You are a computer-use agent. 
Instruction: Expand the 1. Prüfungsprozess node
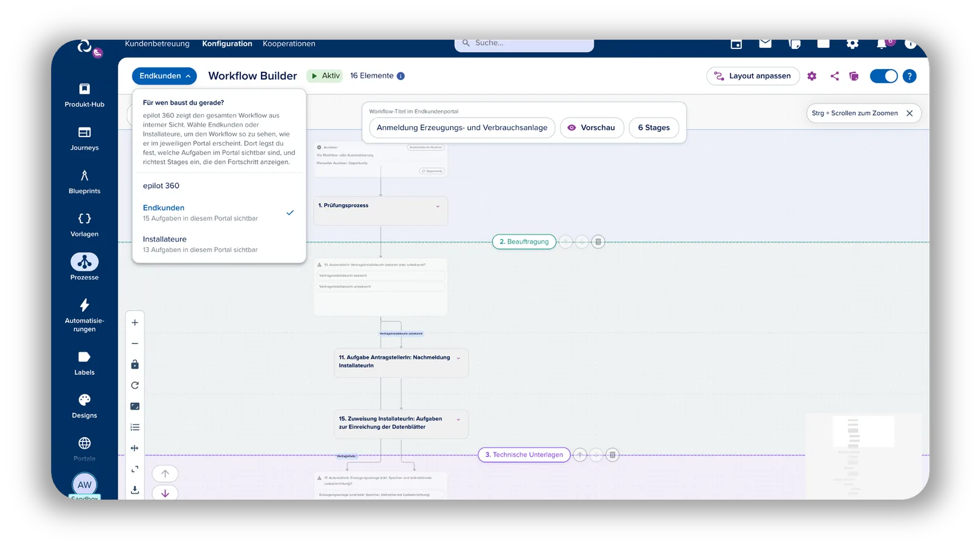pos(438,206)
